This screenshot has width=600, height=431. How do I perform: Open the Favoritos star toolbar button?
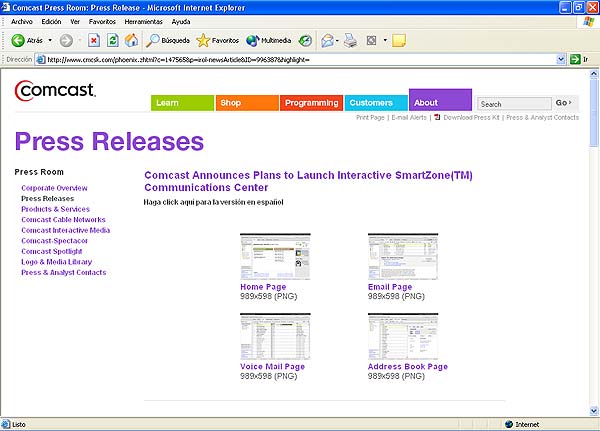point(217,41)
